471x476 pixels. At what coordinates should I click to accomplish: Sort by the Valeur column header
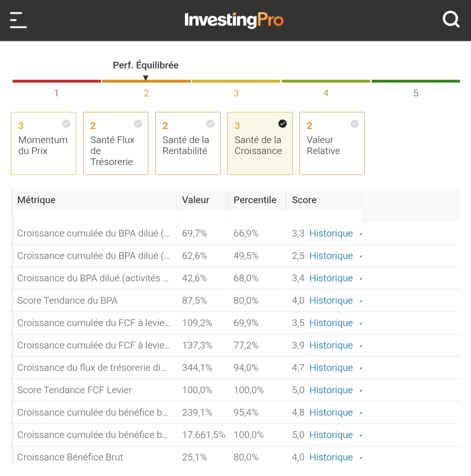pyautogui.click(x=195, y=200)
